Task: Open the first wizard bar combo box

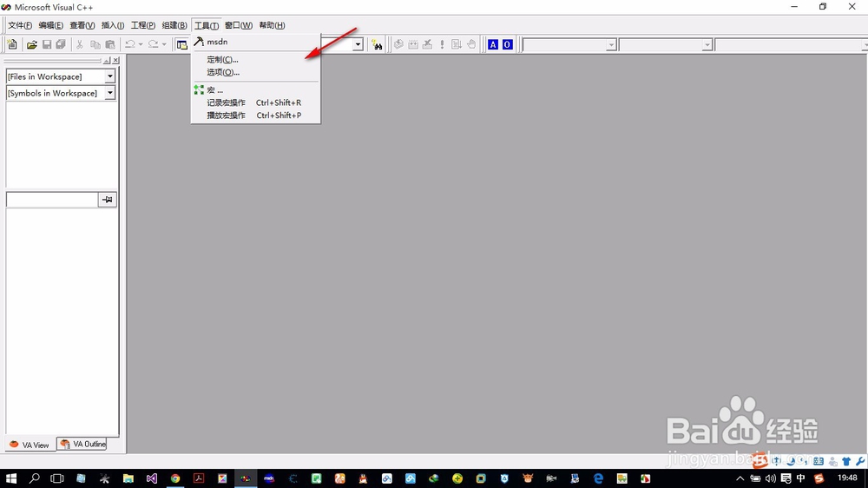Action: (x=569, y=45)
